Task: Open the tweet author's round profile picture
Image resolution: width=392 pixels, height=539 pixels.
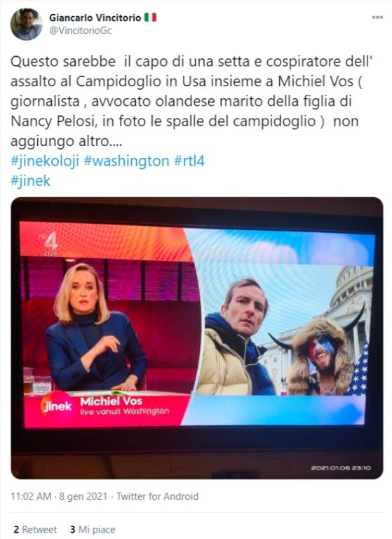Action: pos(26,24)
